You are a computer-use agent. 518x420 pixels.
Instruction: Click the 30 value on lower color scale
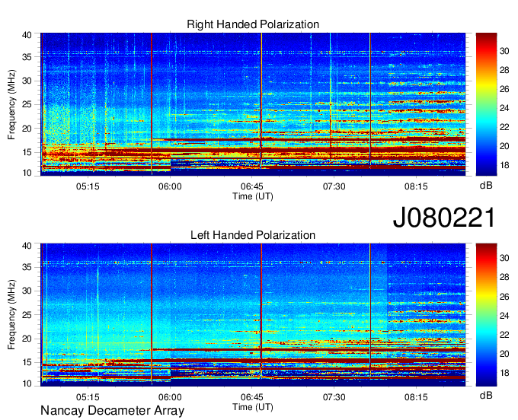[504, 258]
